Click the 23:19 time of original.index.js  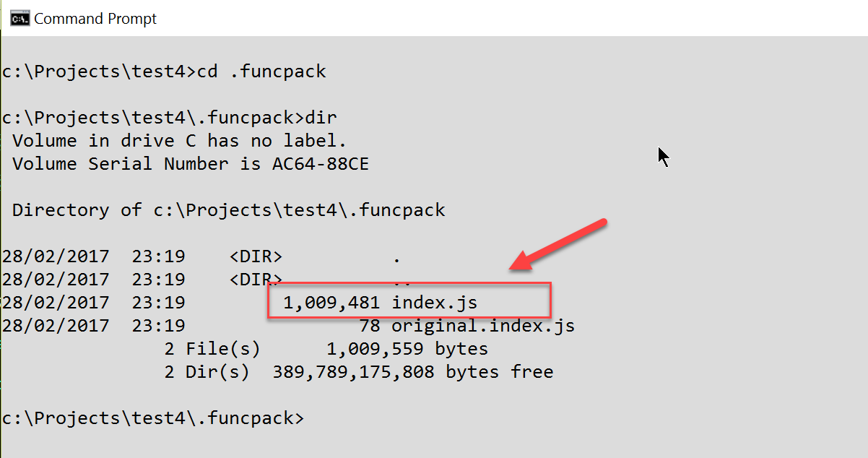[x=158, y=326]
